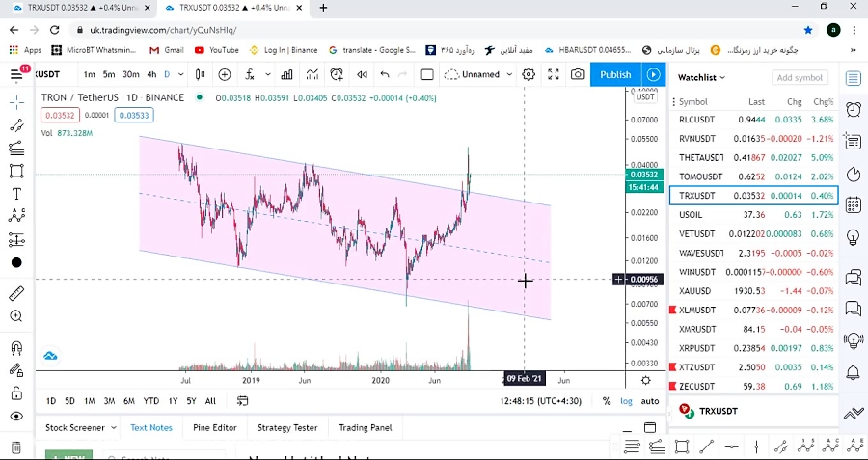The width and height of the screenshot is (868, 460).
Task: Toggle log scale mode
Action: (626, 401)
